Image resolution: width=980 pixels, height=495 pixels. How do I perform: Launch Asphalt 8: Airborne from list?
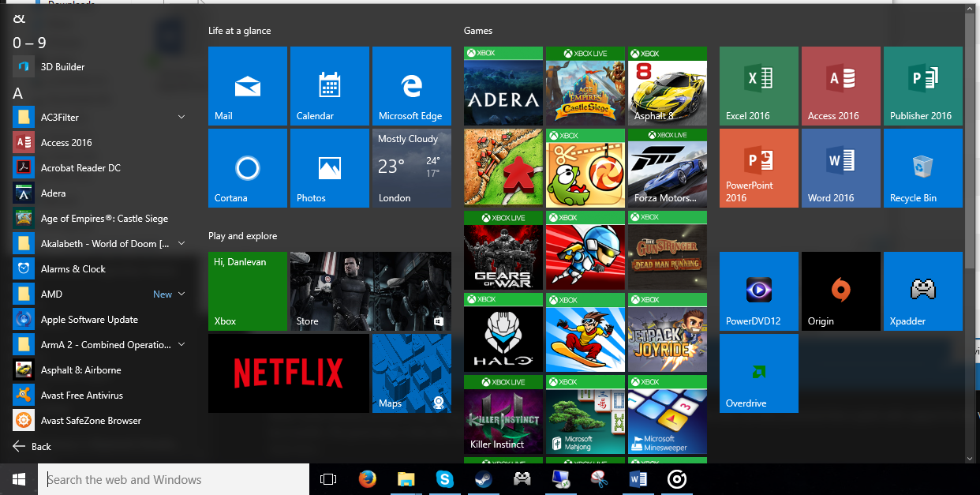click(100, 369)
